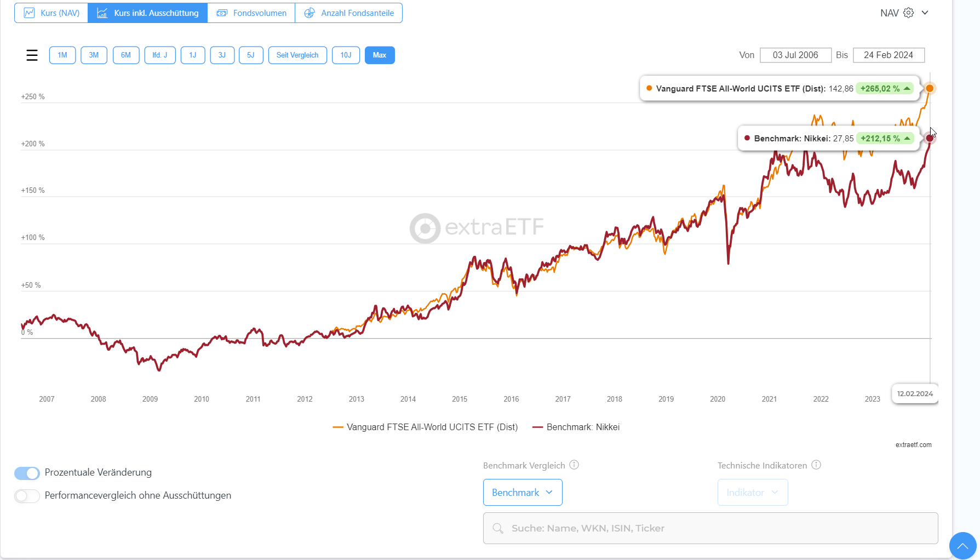The image size is (980, 560).
Task: Select the 10J time range button
Action: coord(346,55)
